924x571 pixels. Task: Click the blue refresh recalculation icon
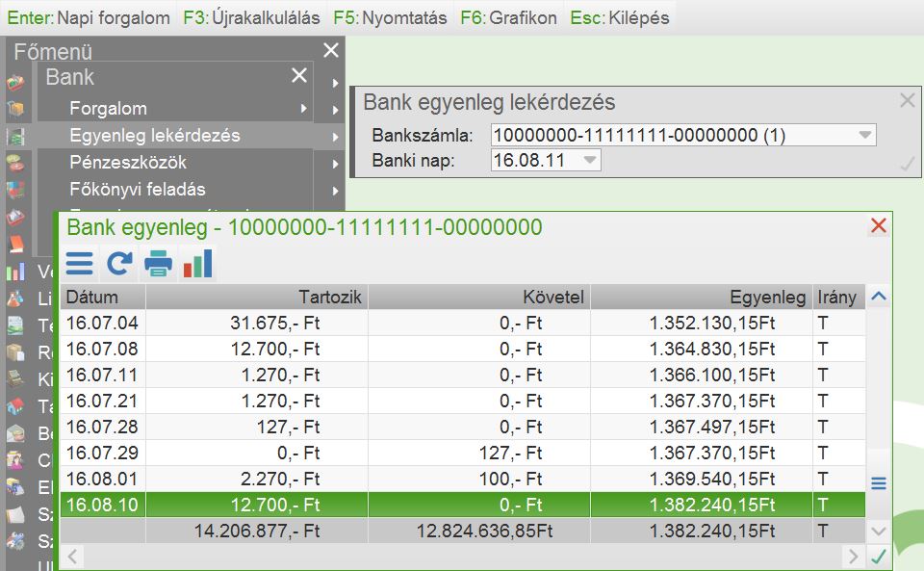pos(119,264)
